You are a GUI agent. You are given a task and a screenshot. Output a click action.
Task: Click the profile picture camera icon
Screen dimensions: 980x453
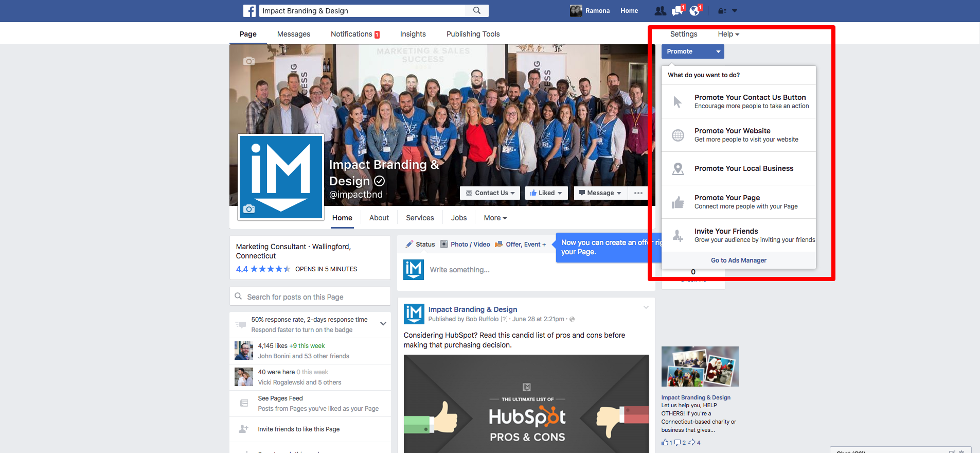(x=249, y=208)
